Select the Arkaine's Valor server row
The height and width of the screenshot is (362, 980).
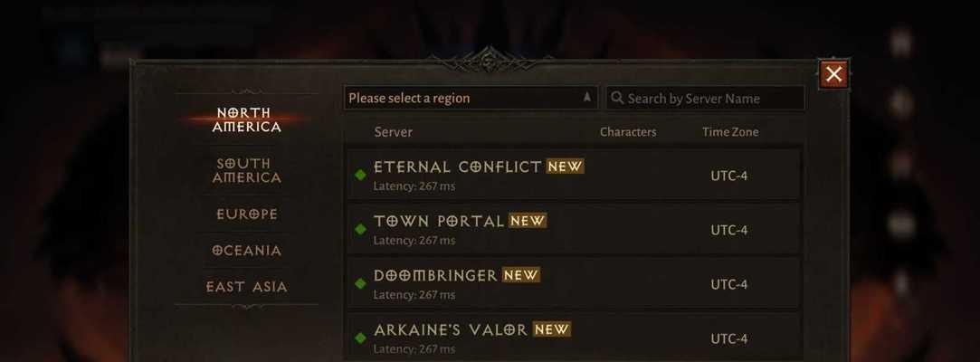573,338
